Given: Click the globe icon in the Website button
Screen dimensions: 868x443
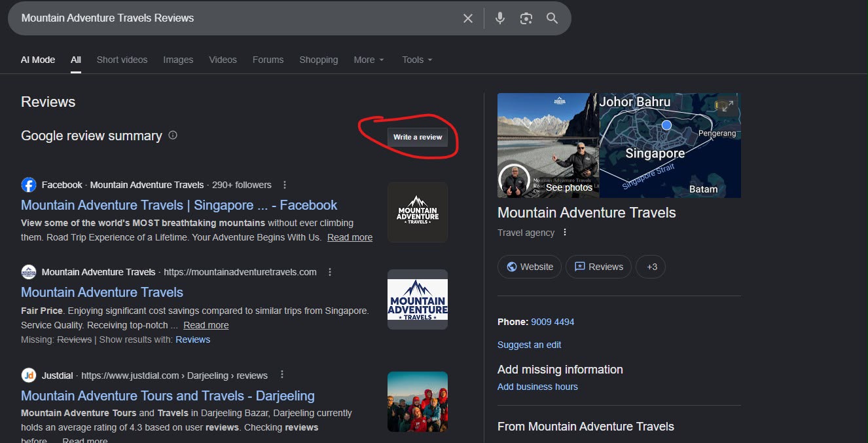Looking at the screenshot, I should (x=511, y=267).
